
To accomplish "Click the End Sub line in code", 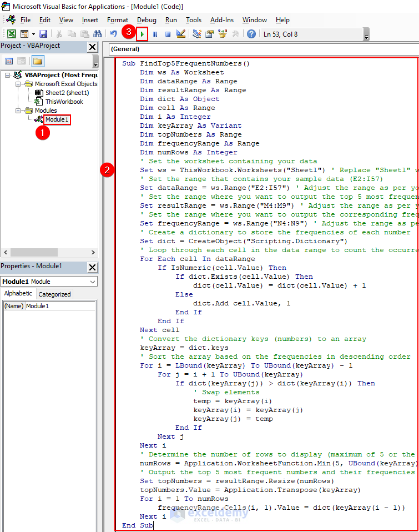I will coord(137,525).
